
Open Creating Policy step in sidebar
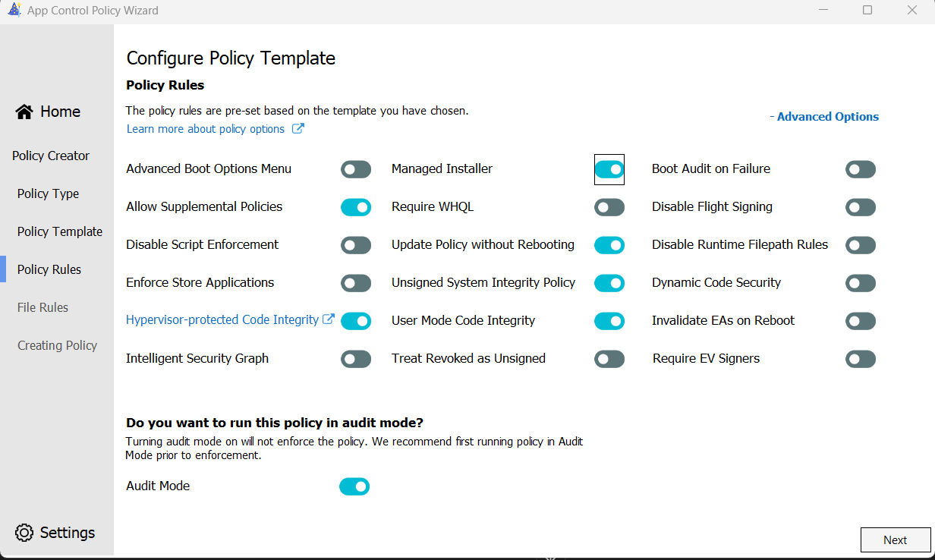click(58, 345)
